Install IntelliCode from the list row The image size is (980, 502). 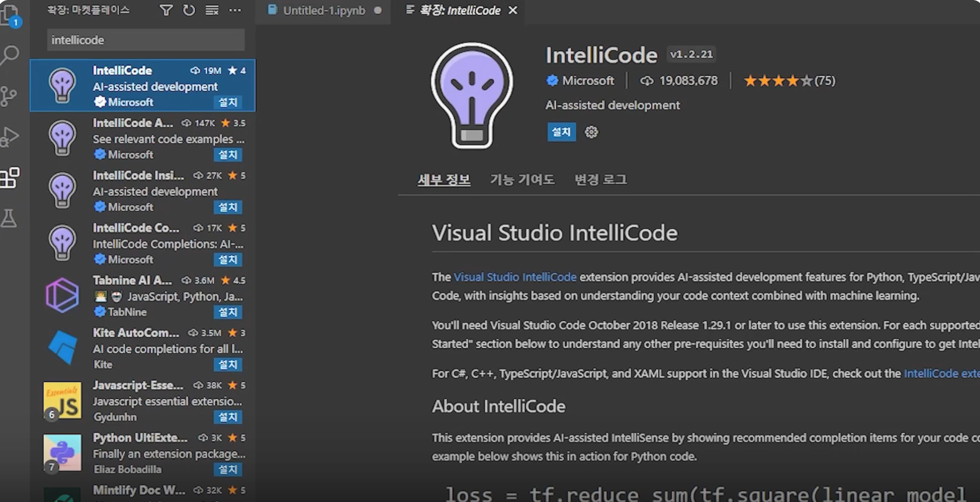pos(228,102)
